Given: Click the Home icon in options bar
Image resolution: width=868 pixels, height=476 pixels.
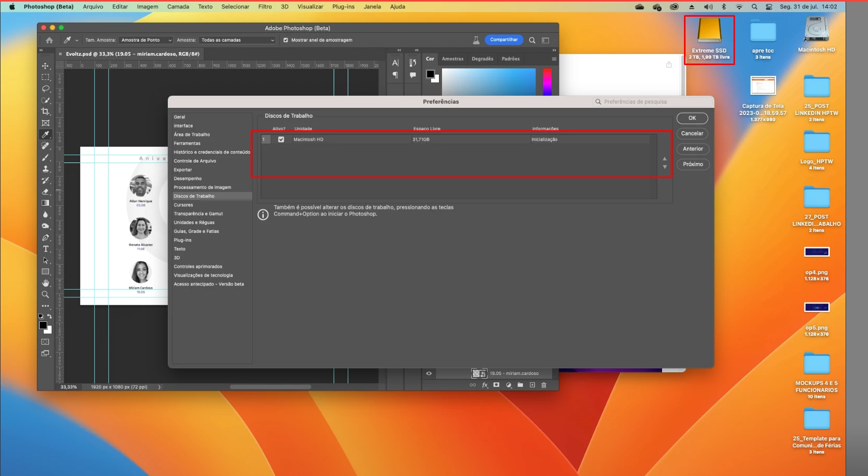Looking at the screenshot, I should coord(50,40).
